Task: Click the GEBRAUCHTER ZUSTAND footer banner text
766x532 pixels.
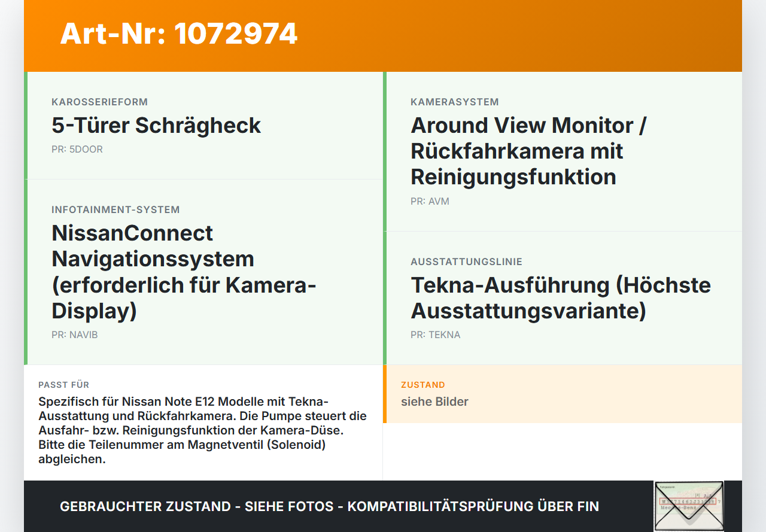Action: coord(329,506)
